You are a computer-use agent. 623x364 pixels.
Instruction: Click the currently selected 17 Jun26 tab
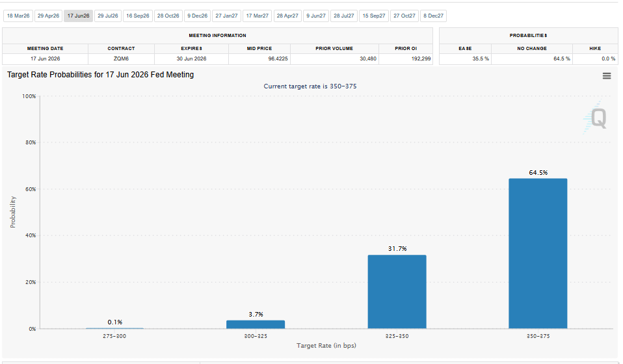(x=78, y=16)
